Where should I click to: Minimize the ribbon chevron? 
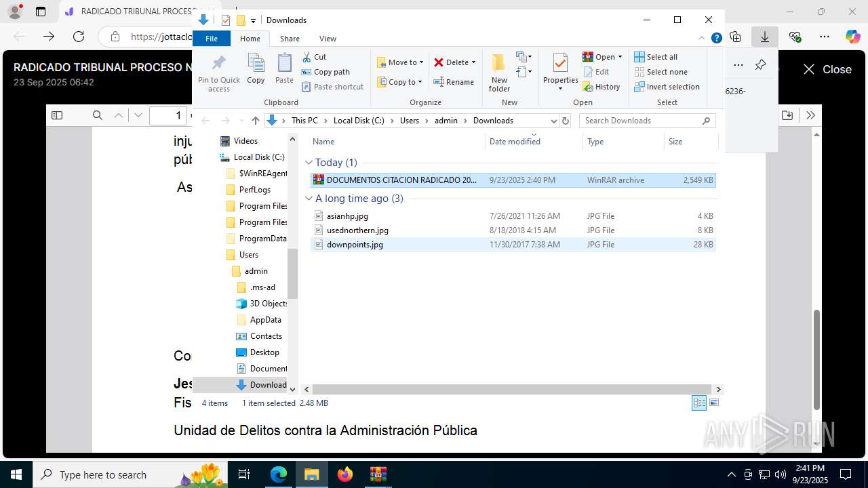tap(703, 38)
